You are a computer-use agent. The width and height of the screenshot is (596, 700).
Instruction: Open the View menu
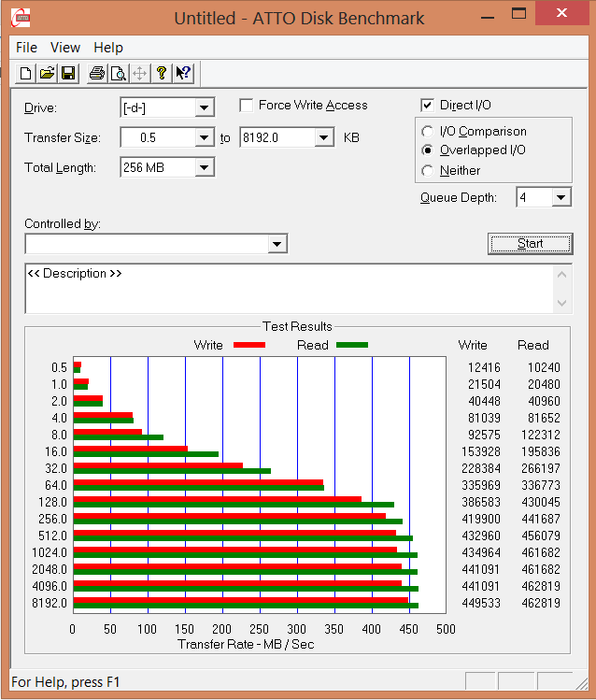[x=65, y=48]
